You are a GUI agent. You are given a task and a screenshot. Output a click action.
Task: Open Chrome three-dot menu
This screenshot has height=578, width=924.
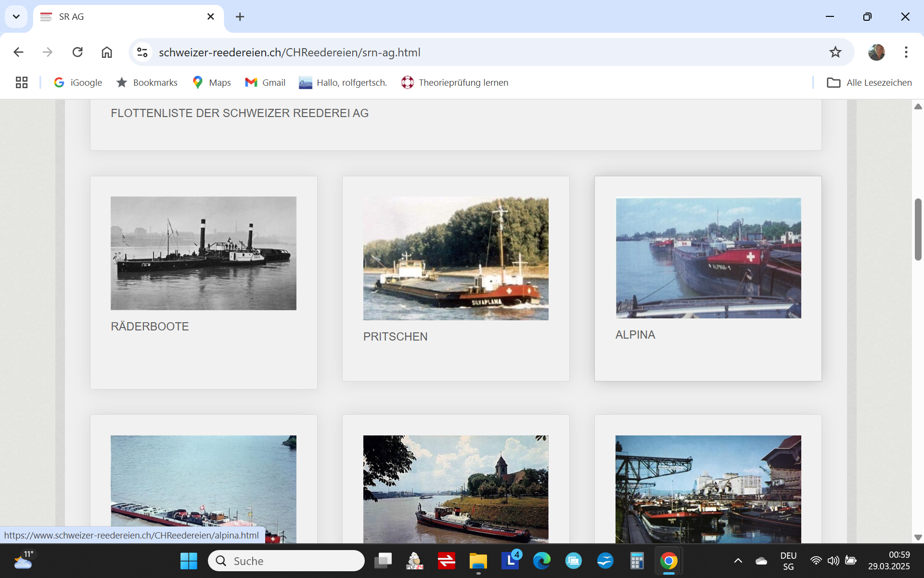click(x=906, y=52)
